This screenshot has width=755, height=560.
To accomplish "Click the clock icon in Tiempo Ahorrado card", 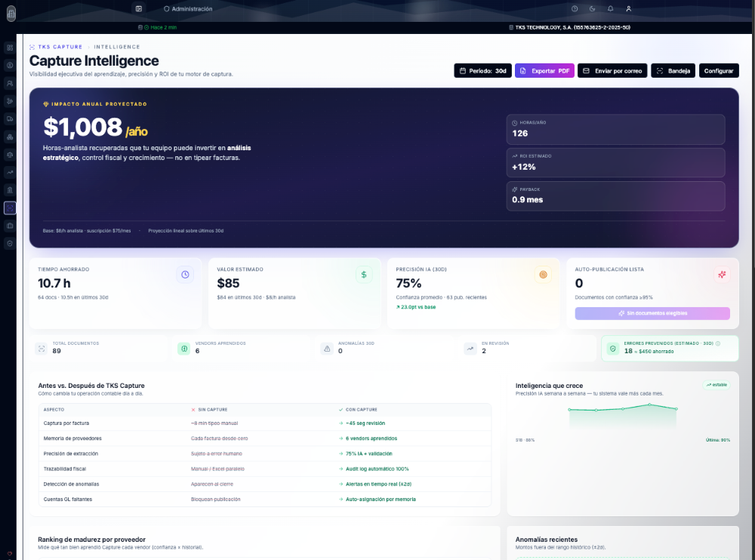I will (185, 275).
